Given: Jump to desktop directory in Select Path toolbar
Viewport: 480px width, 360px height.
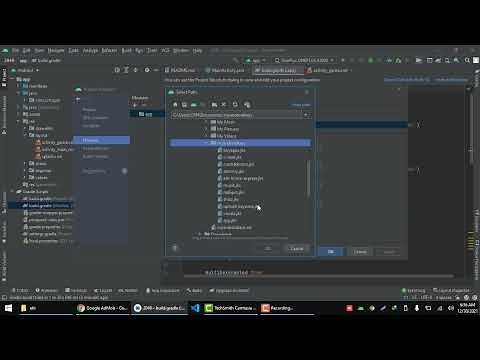Looking at the screenshot, I should coord(184,105).
